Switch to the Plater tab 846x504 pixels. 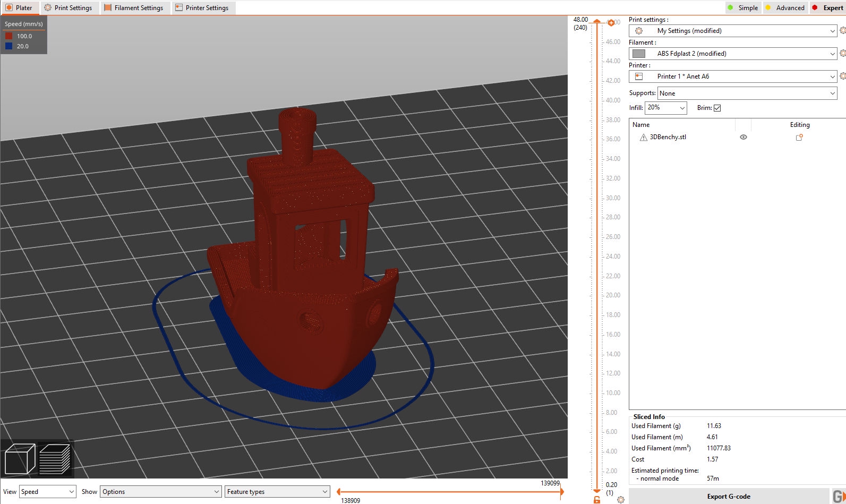point(19,7)
